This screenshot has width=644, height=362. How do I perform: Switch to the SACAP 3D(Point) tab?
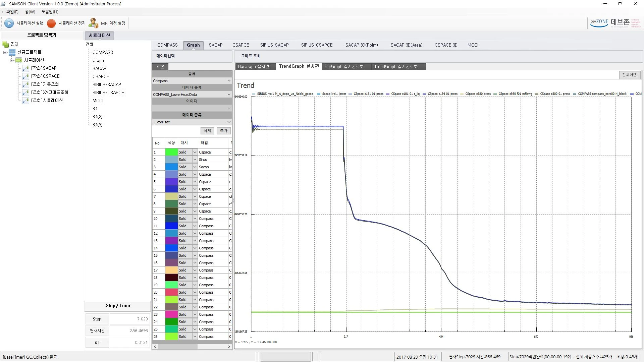tap(362, 45)
